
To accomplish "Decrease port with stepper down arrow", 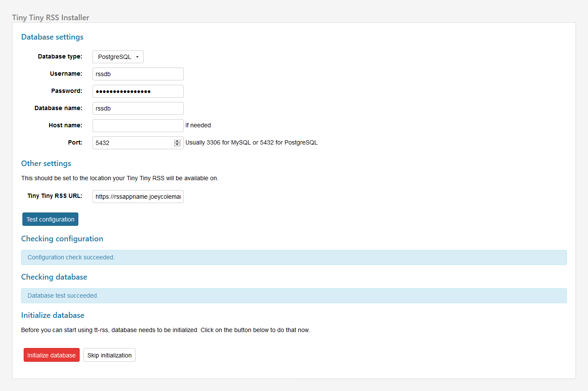I will [177, 145].
